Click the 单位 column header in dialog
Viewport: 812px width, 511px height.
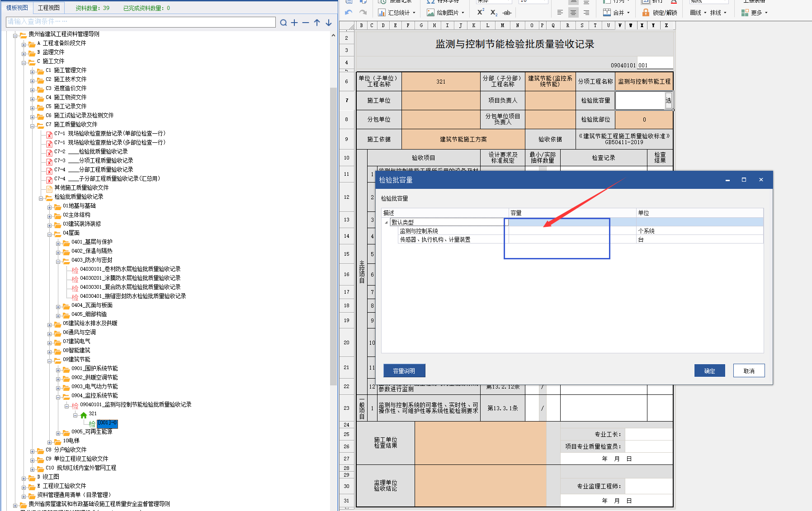click(x=699, y=213)
